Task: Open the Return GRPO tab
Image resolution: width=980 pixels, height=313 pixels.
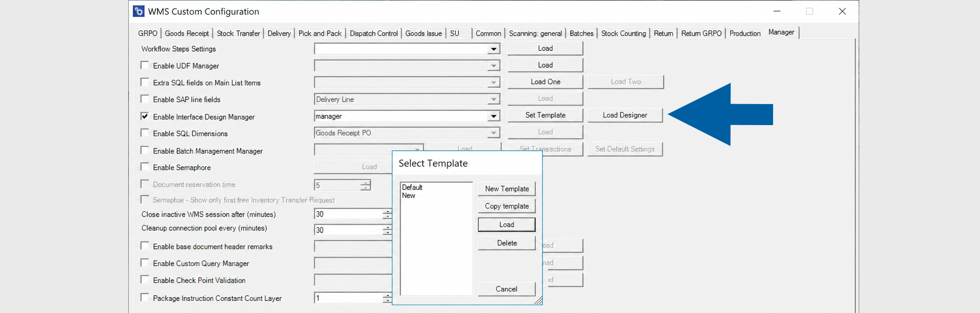Action: (x=701, y=33)
